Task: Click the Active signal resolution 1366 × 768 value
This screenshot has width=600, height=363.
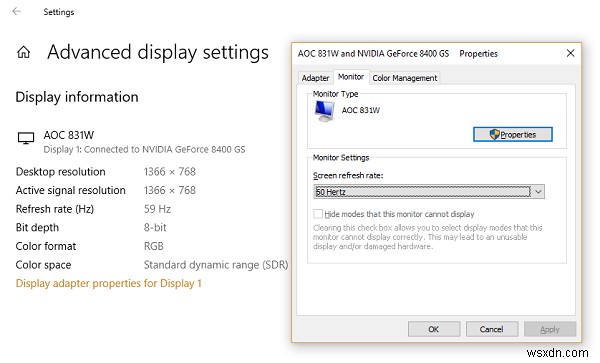Action: [x=170, y=190]
